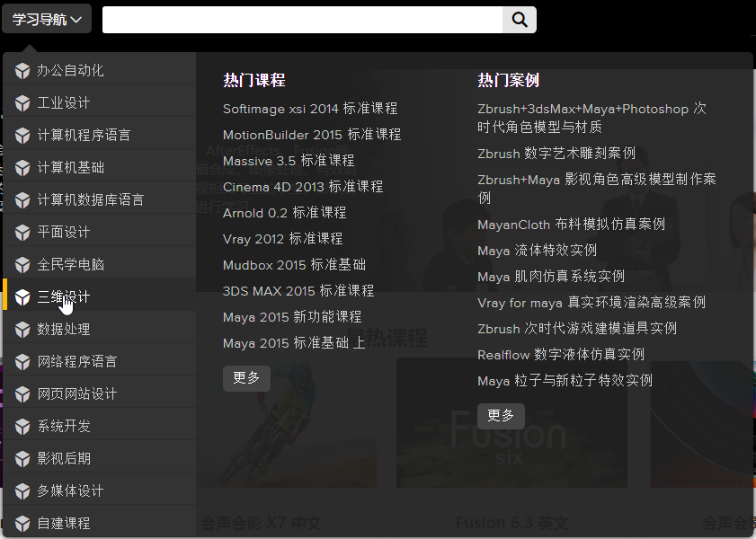
Task: Select 系统开发 category
Action: click(x=99, y=426)
